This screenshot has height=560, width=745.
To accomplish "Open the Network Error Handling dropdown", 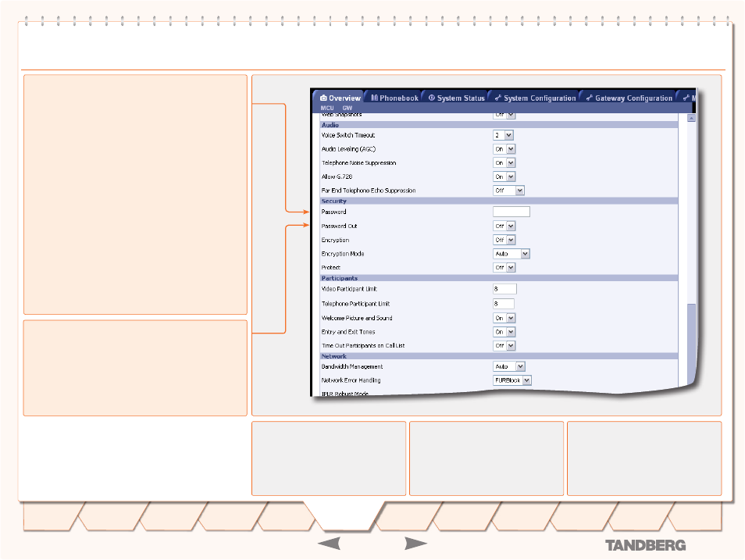I will 512,380.
